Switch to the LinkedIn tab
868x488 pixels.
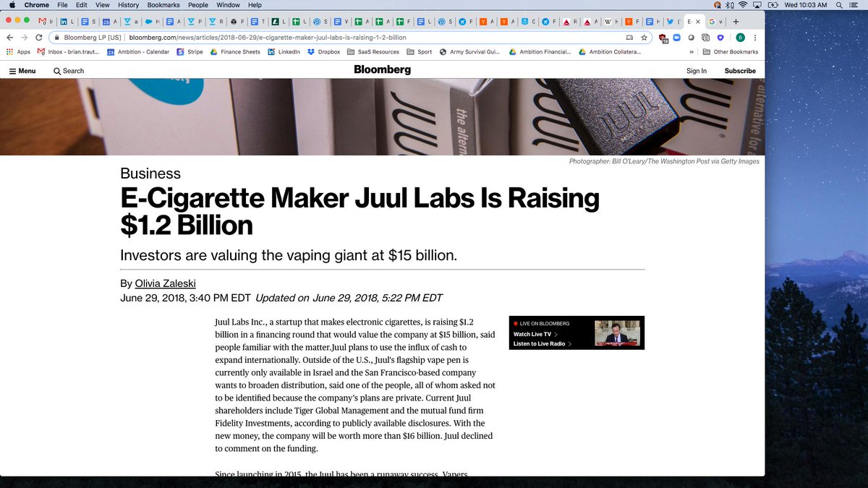[x=68, y=22]
